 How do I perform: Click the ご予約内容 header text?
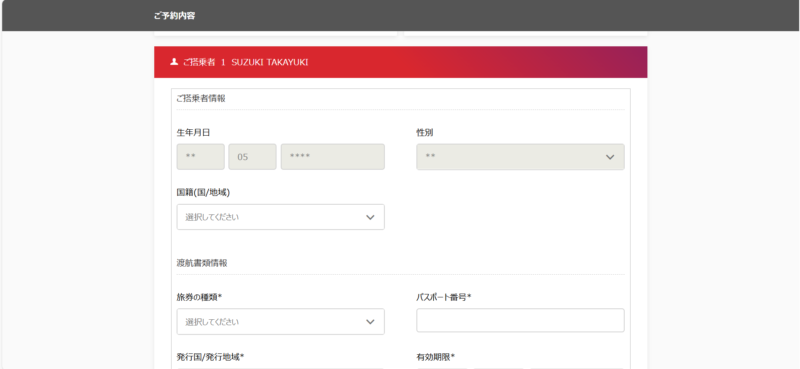174,16
